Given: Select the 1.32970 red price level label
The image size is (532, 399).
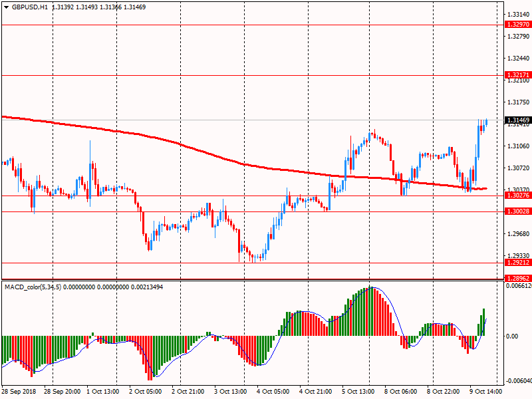Looking at the screenshot, I should (x=518, y=25).
